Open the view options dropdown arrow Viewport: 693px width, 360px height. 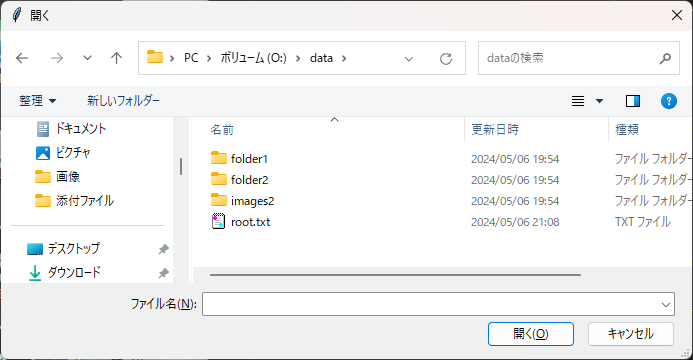coord(599,101)
